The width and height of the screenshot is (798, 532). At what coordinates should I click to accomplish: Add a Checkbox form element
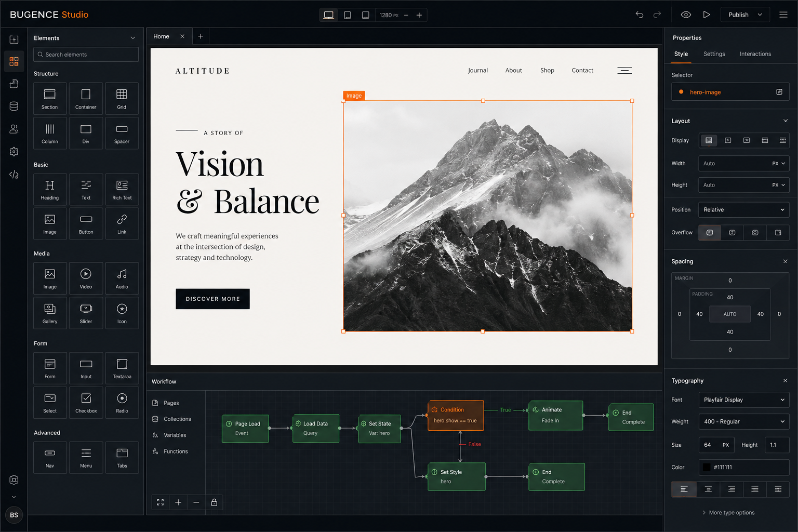(86, 402)
